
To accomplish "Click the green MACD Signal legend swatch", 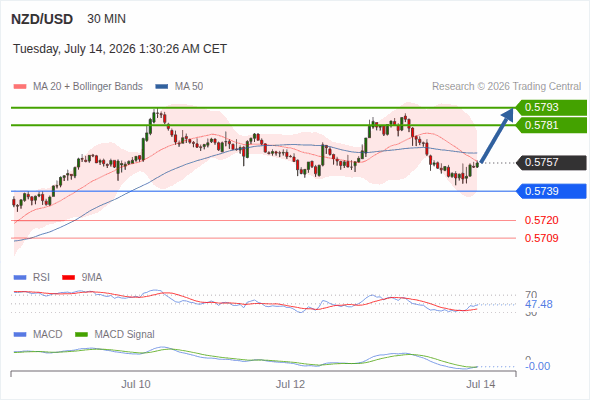I will (x=81, y=335).
